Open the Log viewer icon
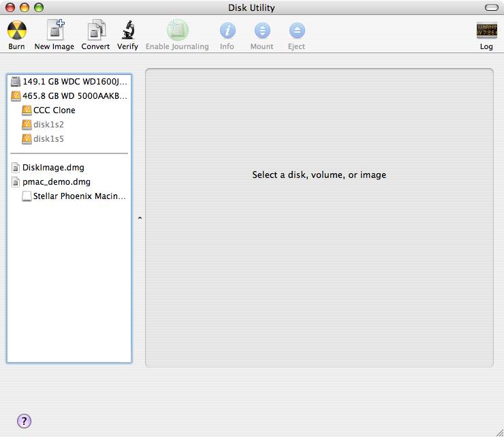This screenshot has height=437, width=504. (x=487, y=31)
